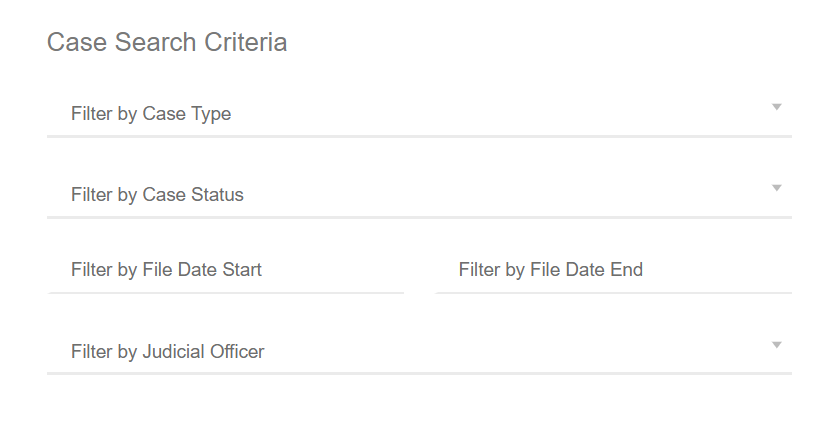Open the Filter by Case Type dropdown
This screenshot has height=438, width=835.
(x=419, y=114)
